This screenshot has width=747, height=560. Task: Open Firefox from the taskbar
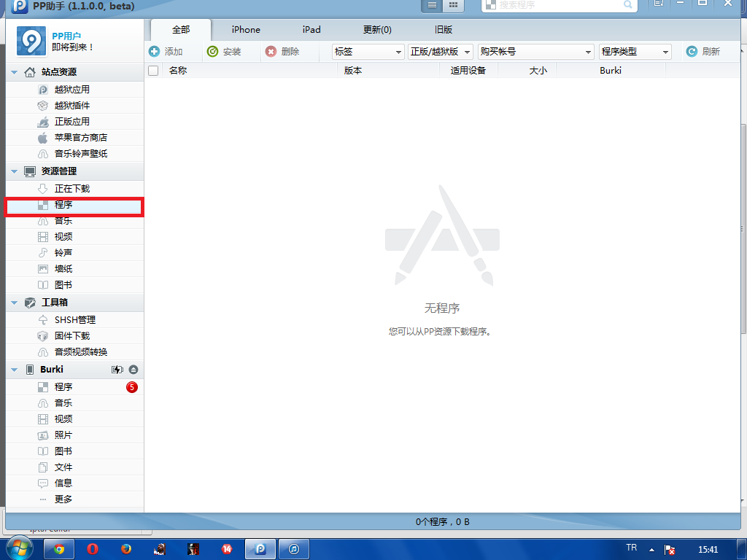point(126,549)
